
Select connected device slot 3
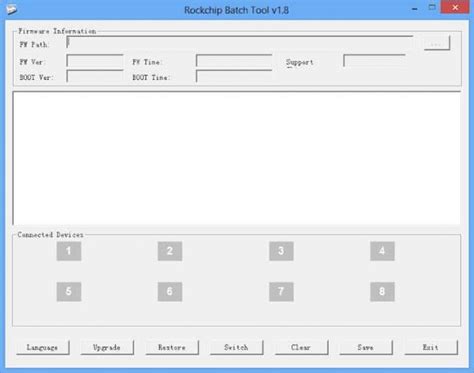point(281,251)
